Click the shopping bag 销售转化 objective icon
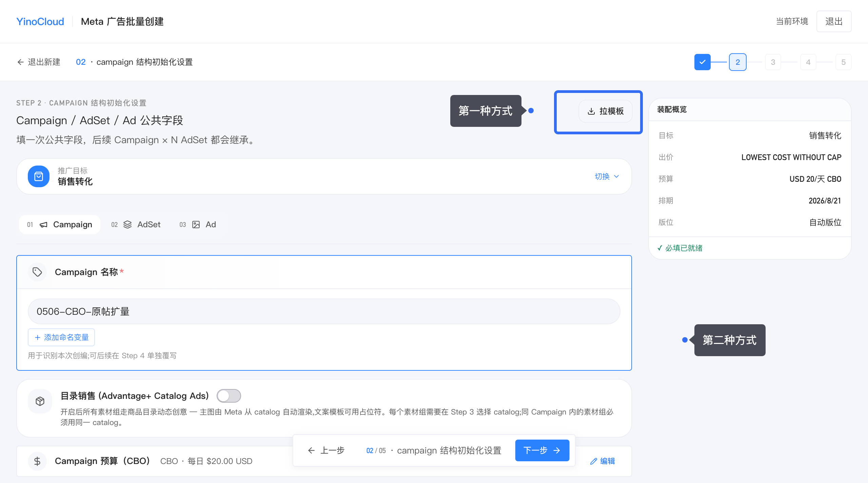 [39, 176]
